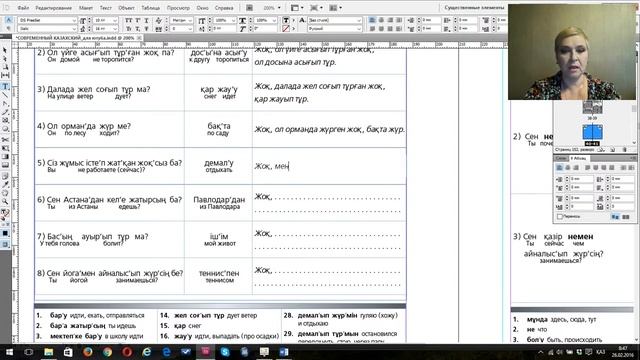
Task: Click the КАЗ keyboard language indicator
Action: coord(600,352)
